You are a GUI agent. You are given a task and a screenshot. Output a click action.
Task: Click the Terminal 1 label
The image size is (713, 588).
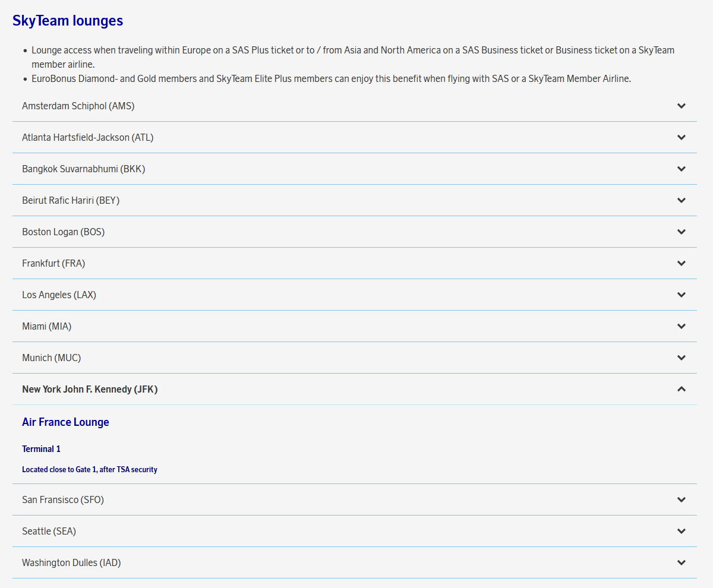click(41, 449)
